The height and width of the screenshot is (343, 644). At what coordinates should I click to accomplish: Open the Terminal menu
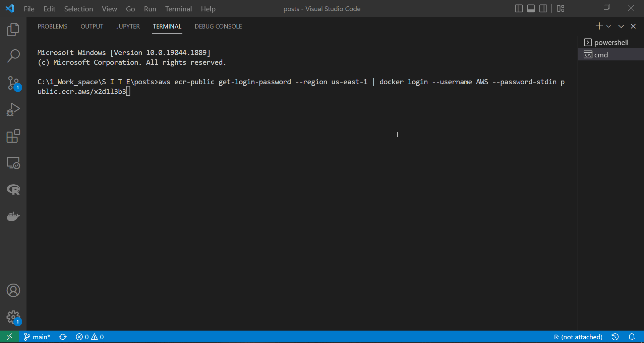pos(178,9)
